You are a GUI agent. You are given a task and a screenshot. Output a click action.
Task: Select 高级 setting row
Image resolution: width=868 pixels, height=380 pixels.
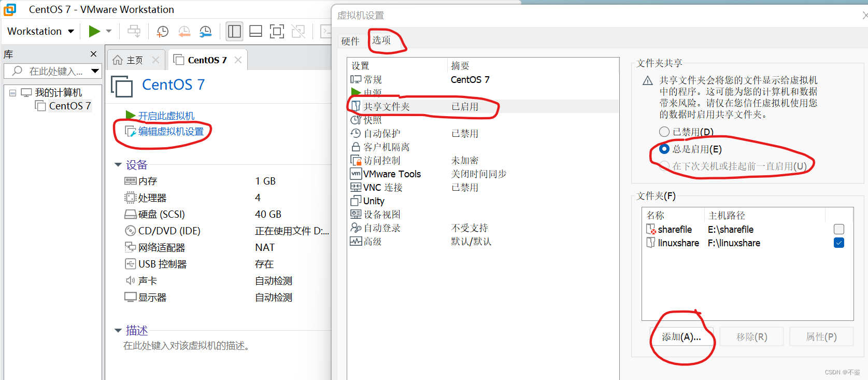[x=483, y=241]
